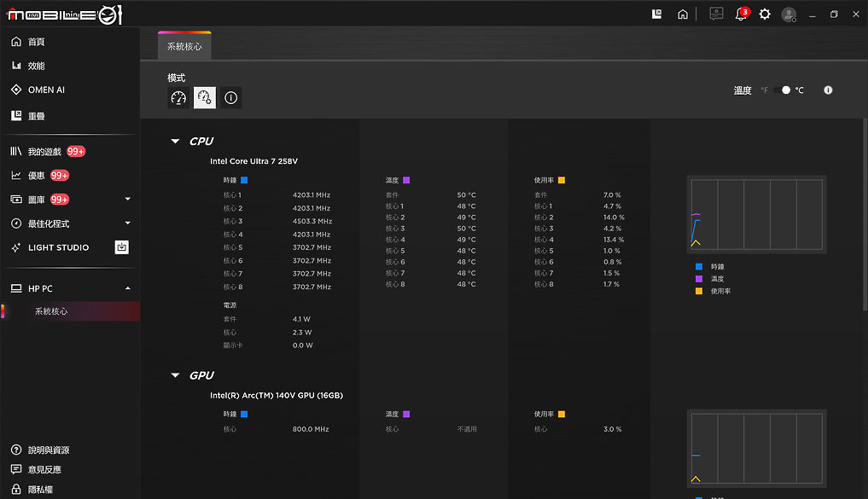Image resolution: width=868 pixels, height=499 pixels.
Task: Click the vertical scrollbar on the right
Action: [x=865, y=215]
